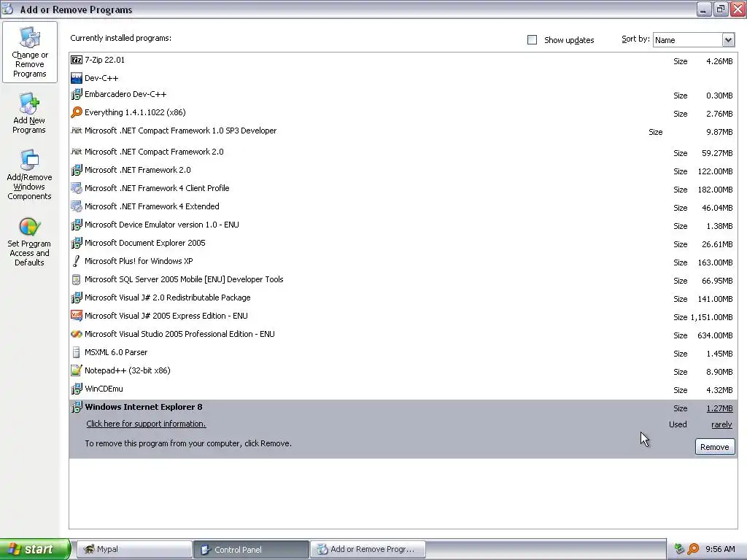Viewport: 747px width, 560px height.
Task: Open Click here for support information link
Action: pyautogui.click(x=146, y=424)
